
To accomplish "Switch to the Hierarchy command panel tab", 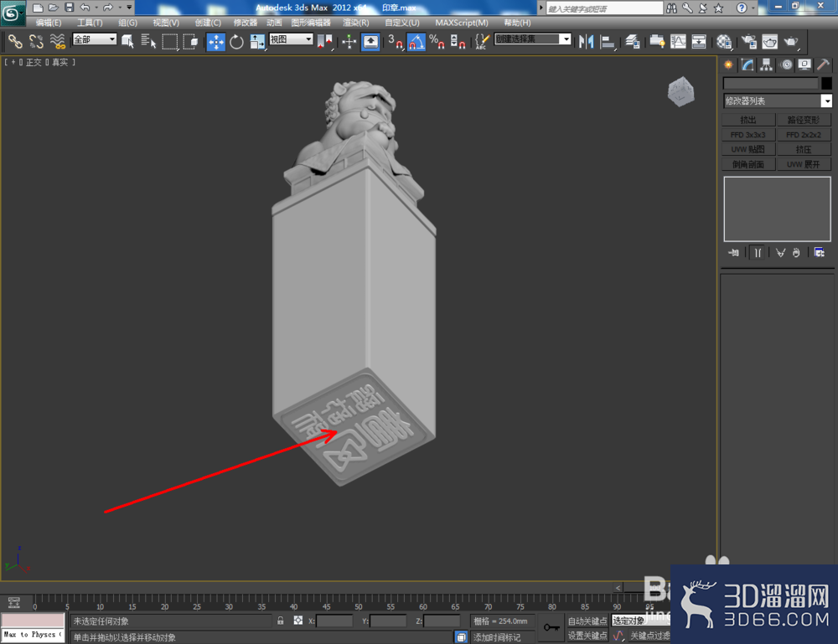I will pyautogui.click(x=767, y=64).
